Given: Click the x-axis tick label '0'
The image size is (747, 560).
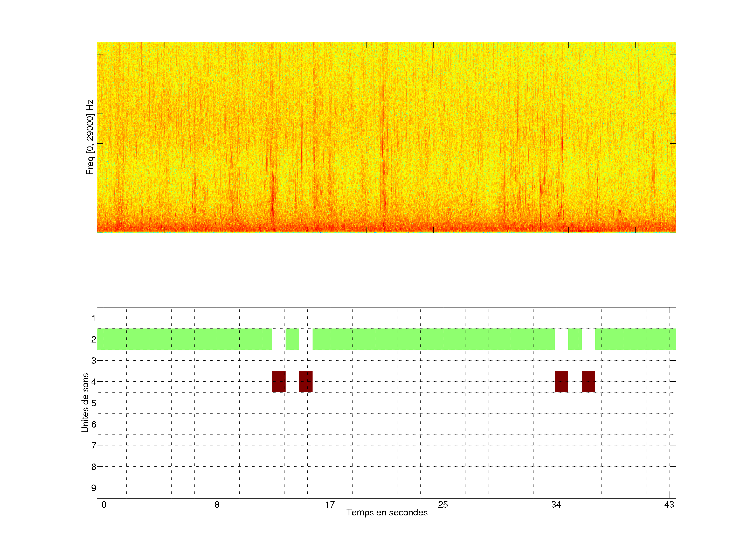Looking at the screenshot, I should (x=104, y=505).
